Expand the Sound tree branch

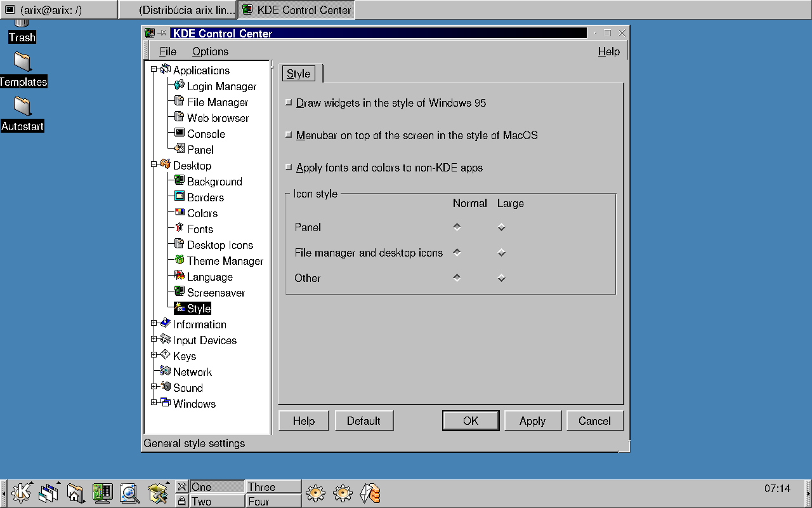pos(154,387)
